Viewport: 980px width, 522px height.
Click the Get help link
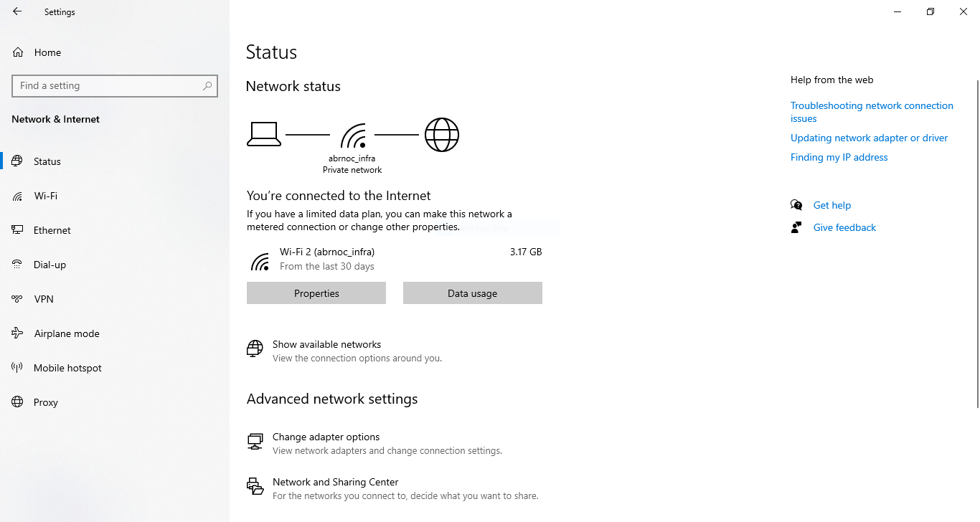click(831, 205)
